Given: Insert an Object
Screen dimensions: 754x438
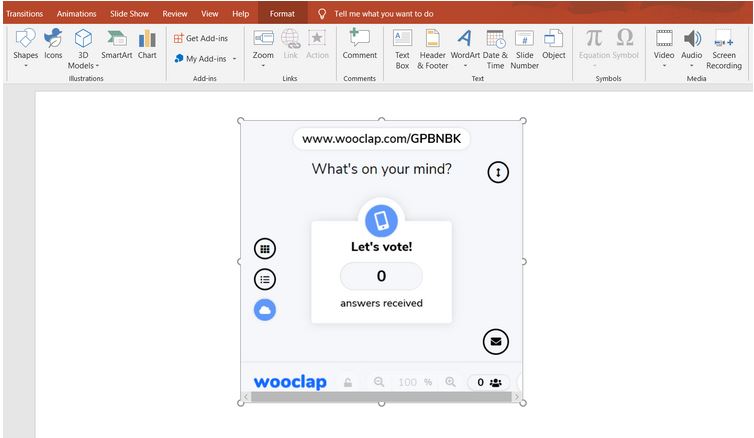Looking at the screenshot, I should [x=553, y=44].
